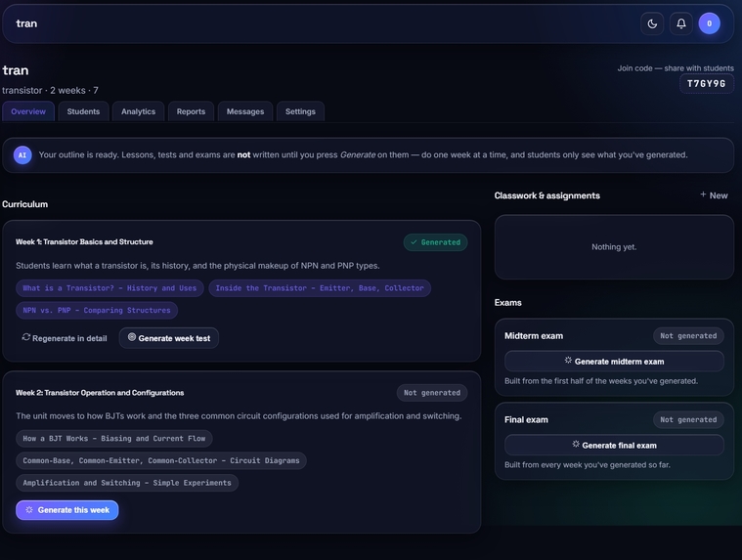Viewport: 742px width, 560px height.
Task: Open lesson NPN vs. PNP Comparing Structures
Action: coord(97,310)
